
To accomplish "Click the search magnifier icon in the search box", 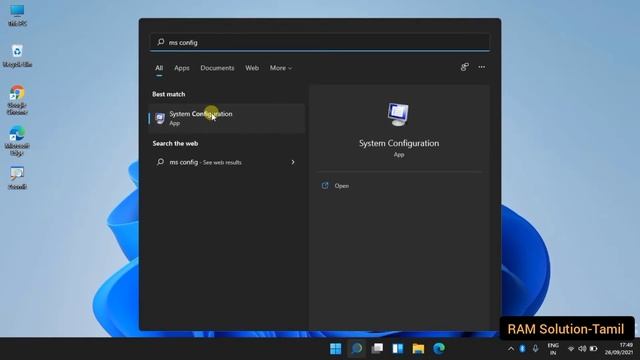I will tap(161, 42).
